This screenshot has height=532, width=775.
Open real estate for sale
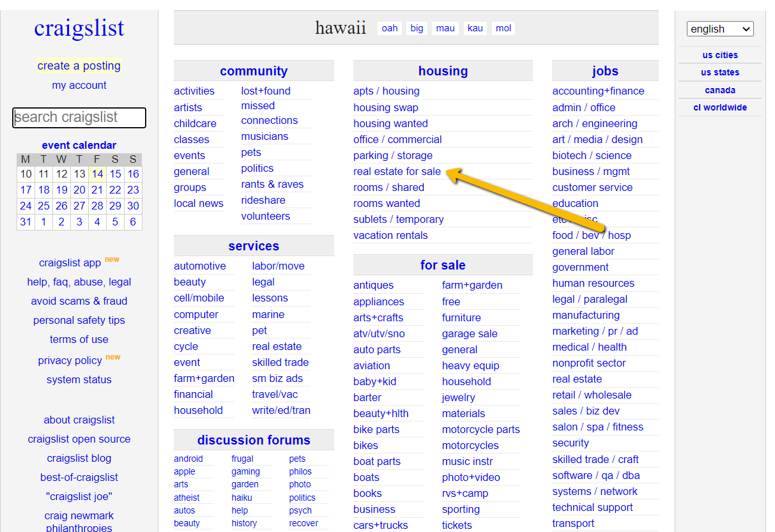397,171
